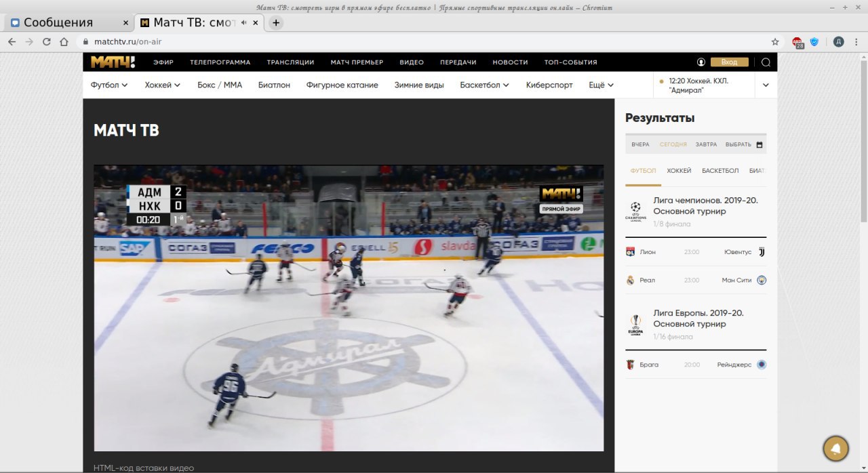Click the Champions League logo
The image size is (868, 473).
[635, 211]
